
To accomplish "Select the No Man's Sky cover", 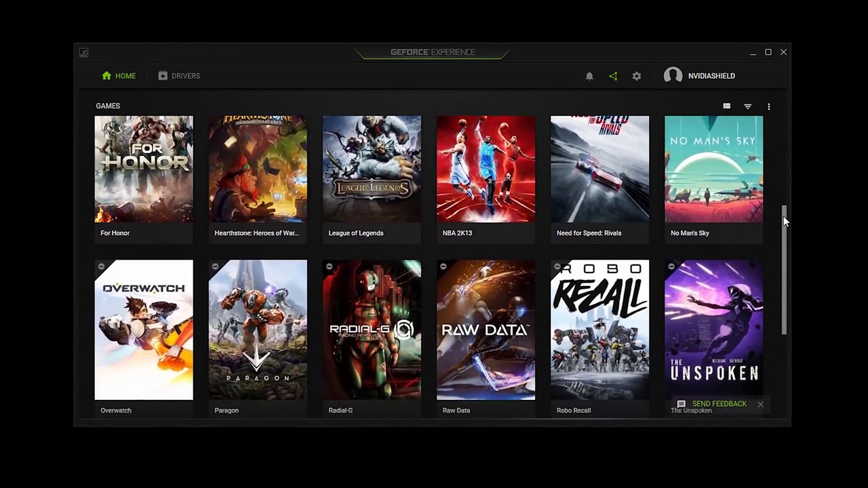I will 713,169.
